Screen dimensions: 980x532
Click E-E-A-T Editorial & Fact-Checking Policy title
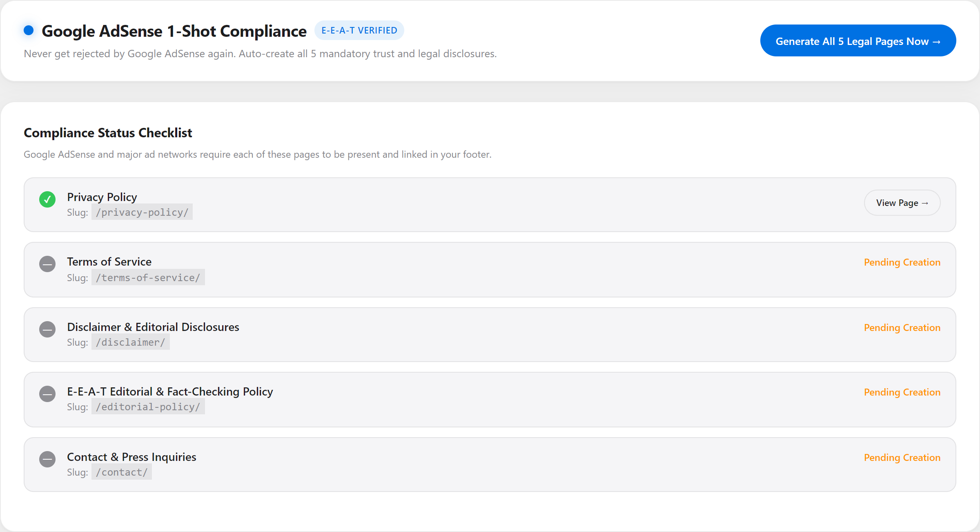pos(170,391)
